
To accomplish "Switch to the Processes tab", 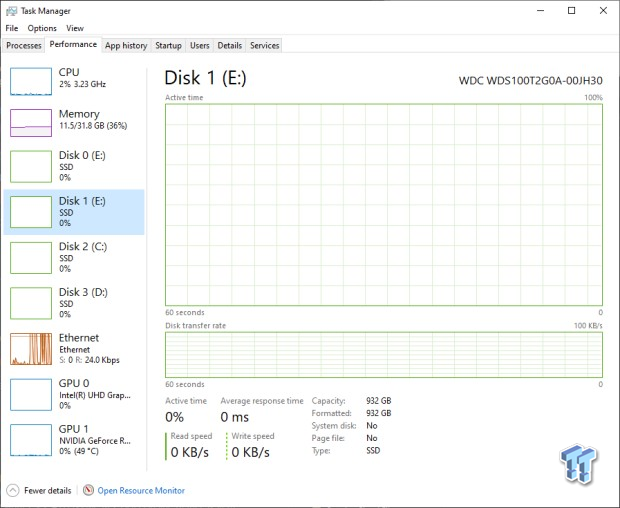I will 24,45.
